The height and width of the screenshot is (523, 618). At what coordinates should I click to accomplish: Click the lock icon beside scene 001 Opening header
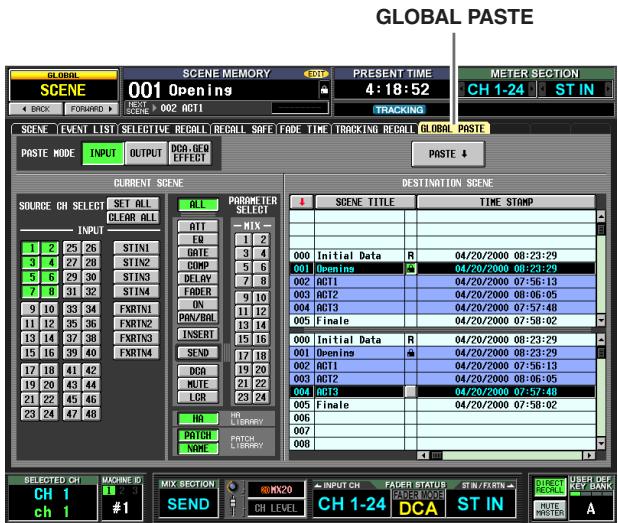pyautogui.click(x=324, y=90)
